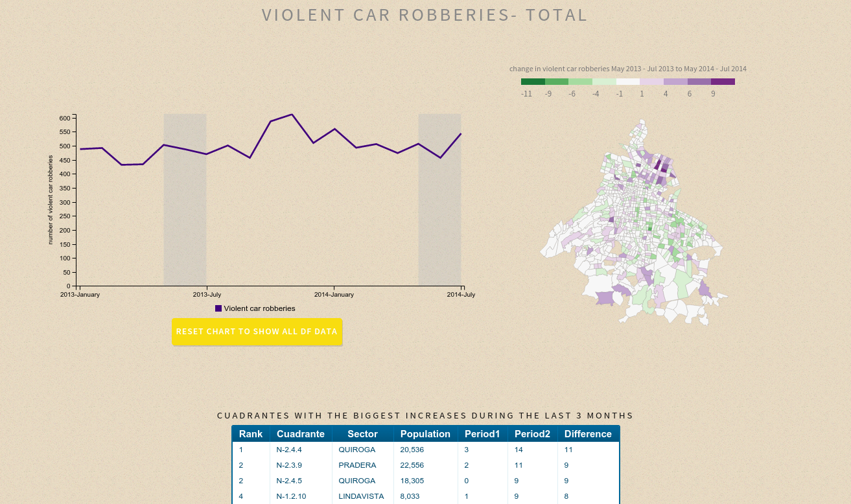Screen dimensions: 851x504
Task: Click the Reset Chart to Show All DF Data button
Action: coord(257,332)
